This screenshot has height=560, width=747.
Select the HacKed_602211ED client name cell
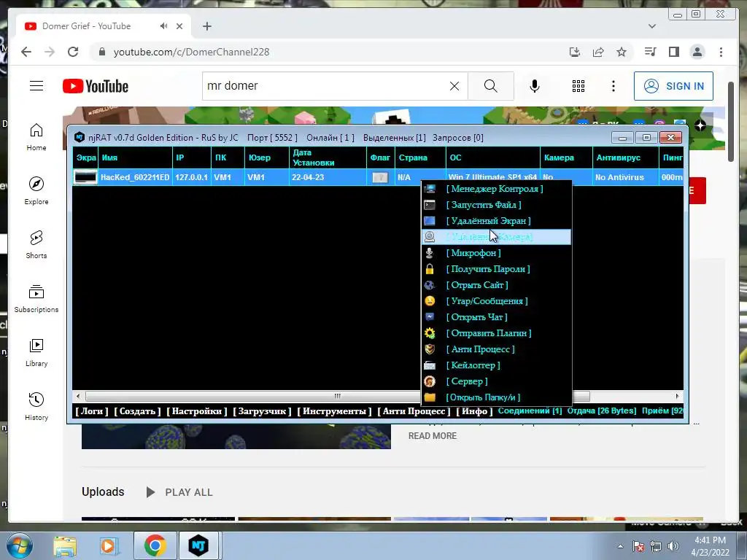click(135, 177)
